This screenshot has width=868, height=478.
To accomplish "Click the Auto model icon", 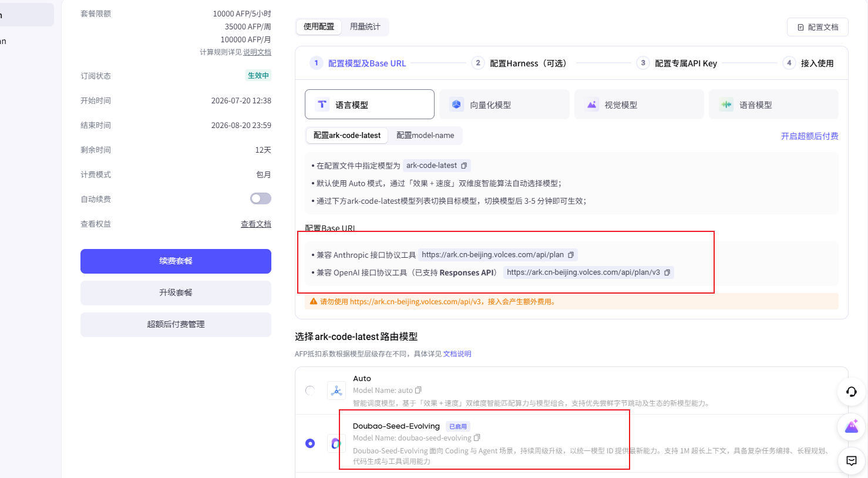I will 337,391.
